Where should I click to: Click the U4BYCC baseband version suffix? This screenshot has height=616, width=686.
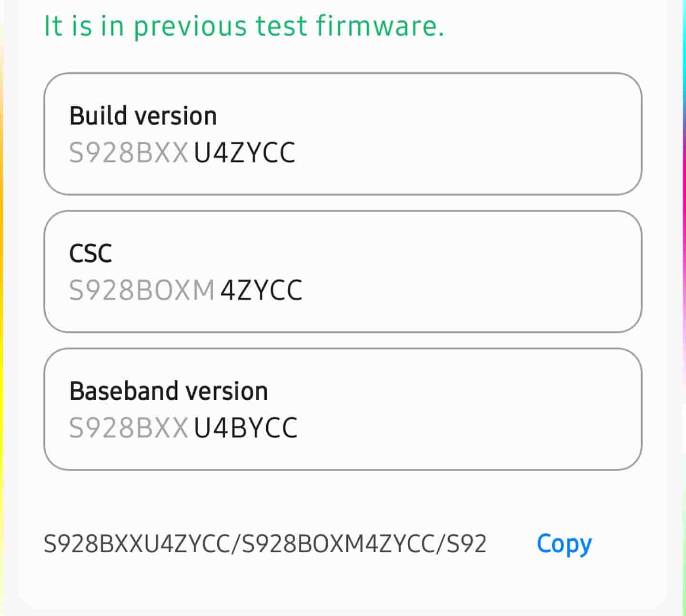(245, 427)
